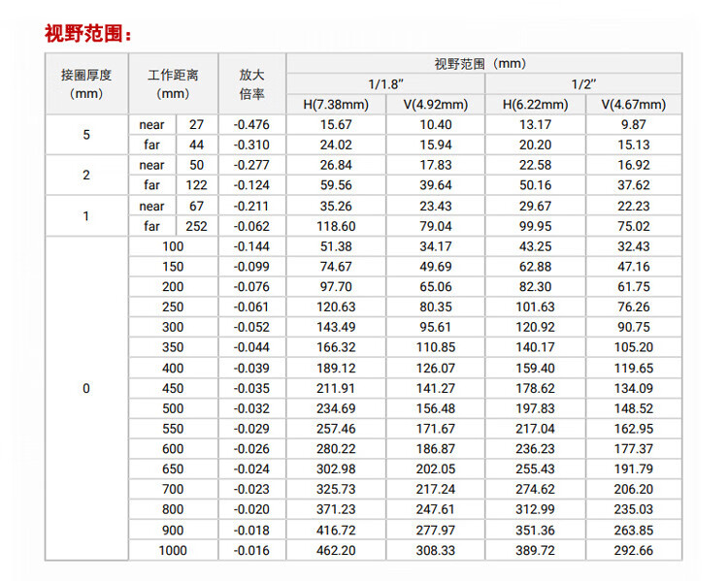Click field of view value 76.26
This screenshot has height=581, width=728.
[x=634, y=307]
